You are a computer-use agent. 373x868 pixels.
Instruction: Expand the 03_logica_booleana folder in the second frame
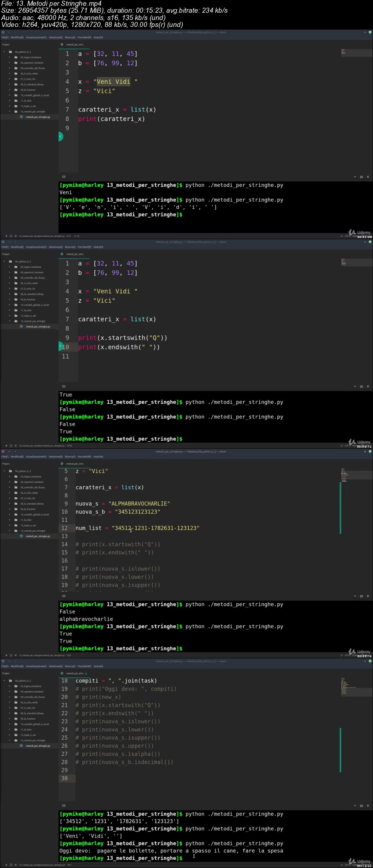click(10, 267)
